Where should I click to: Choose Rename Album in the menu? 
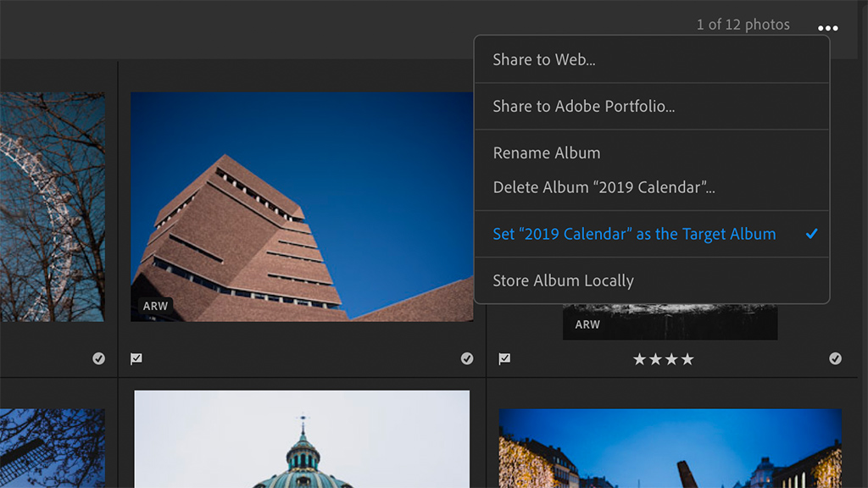pyautogui.click(x=547, y=153)
